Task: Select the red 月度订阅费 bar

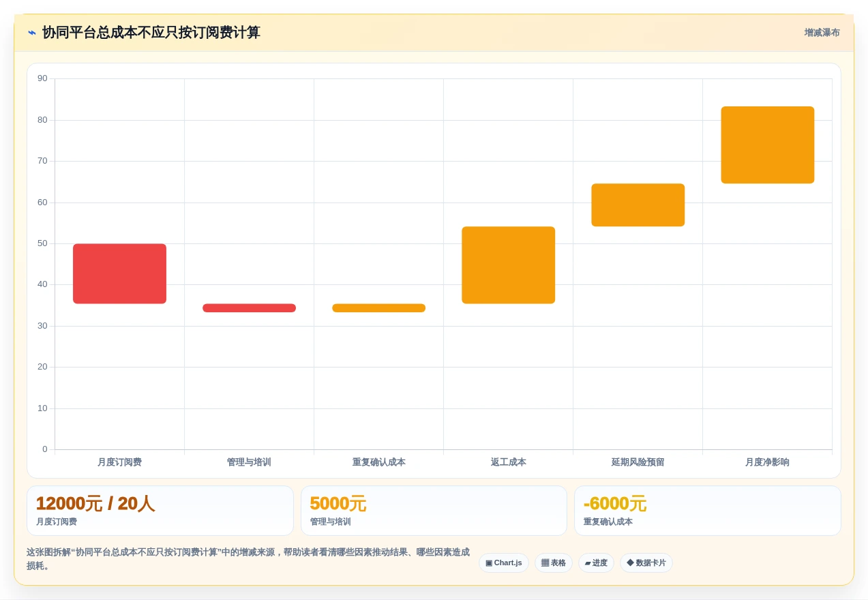Action: [119, 273]
